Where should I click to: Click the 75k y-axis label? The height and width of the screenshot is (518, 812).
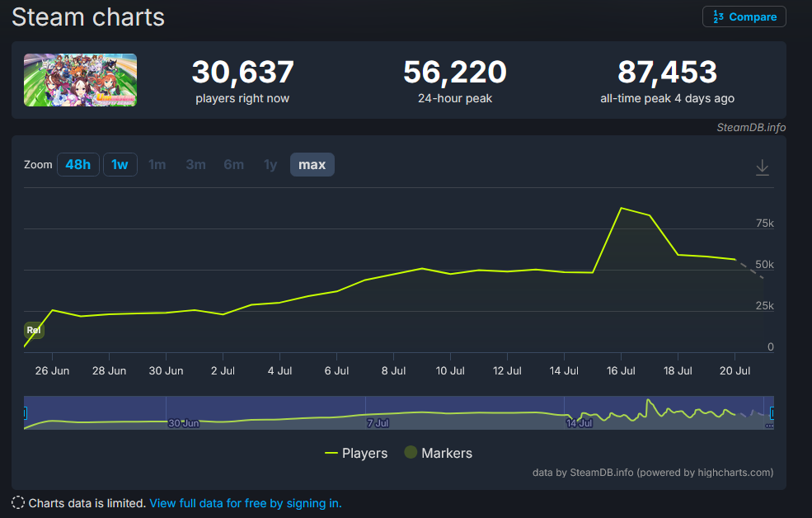[x=764, y=224]
